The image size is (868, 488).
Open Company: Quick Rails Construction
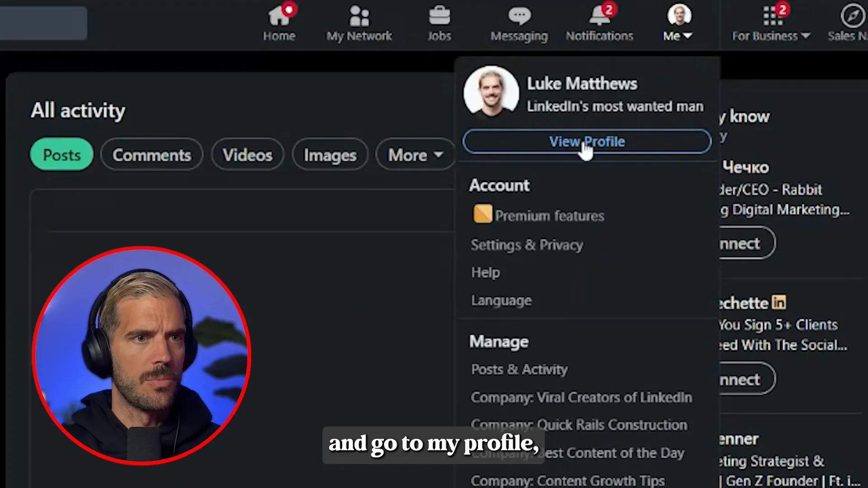click(579, 425)
